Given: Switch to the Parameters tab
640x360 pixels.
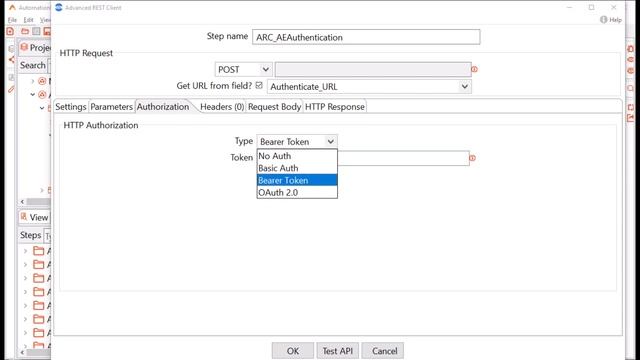Looking at the screenshot, I should pos(111,107).
